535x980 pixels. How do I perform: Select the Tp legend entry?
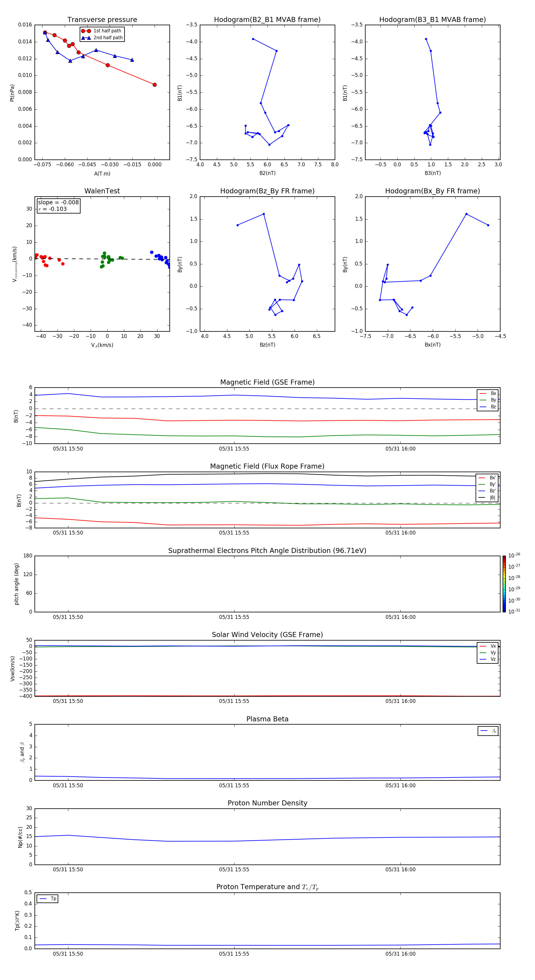[x=48, y=899]
